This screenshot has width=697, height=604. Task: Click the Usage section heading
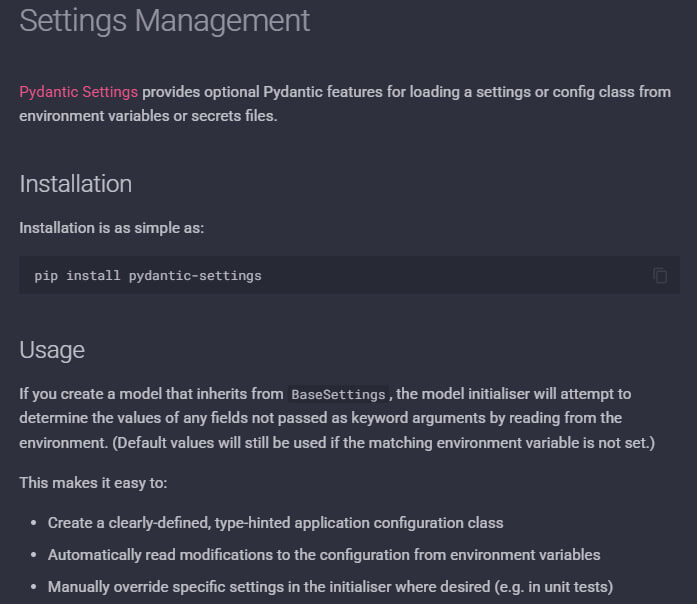[x=52, y=350]
